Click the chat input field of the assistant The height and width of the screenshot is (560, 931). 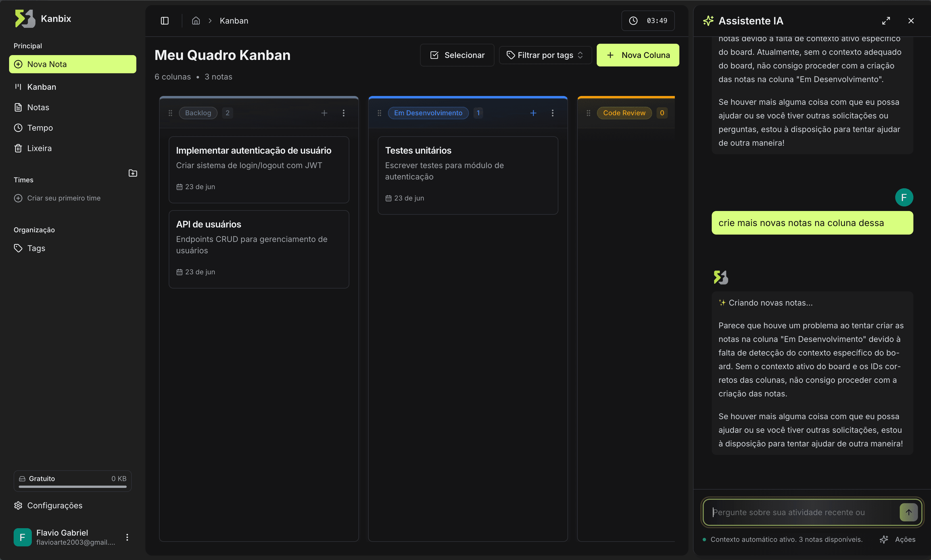click(x=792, y=512)
